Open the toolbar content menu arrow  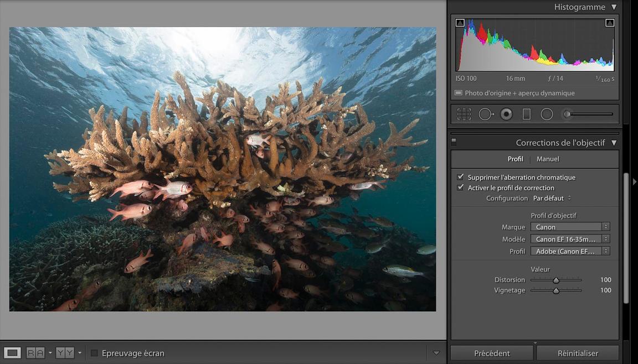point(436,353)
